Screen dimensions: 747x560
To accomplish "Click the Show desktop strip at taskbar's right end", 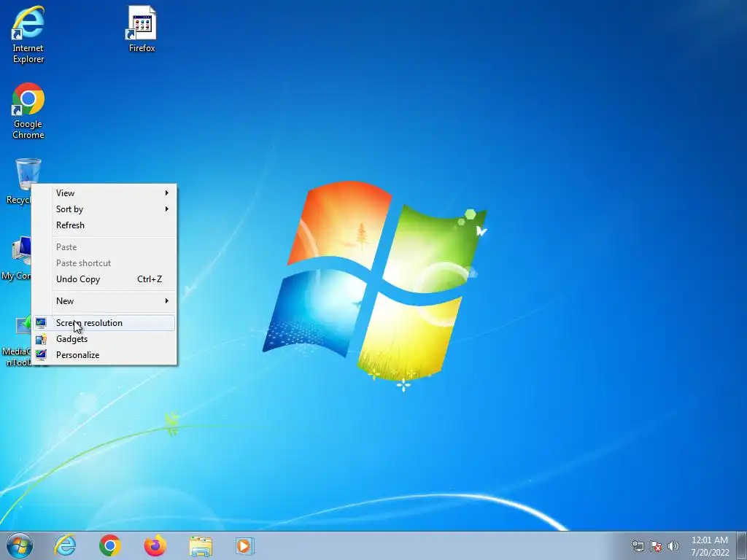I will click(x=742, y=545).
